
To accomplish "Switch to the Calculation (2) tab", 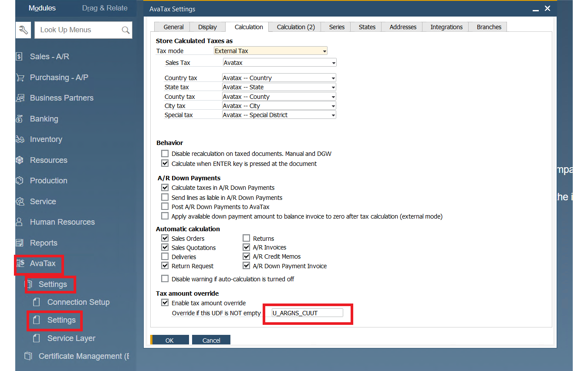I will [296, 27].
